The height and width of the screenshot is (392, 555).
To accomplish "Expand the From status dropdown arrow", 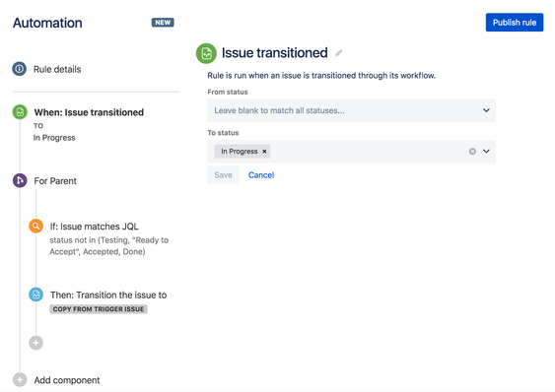I will pyautogui.click(x=486, y=110).
